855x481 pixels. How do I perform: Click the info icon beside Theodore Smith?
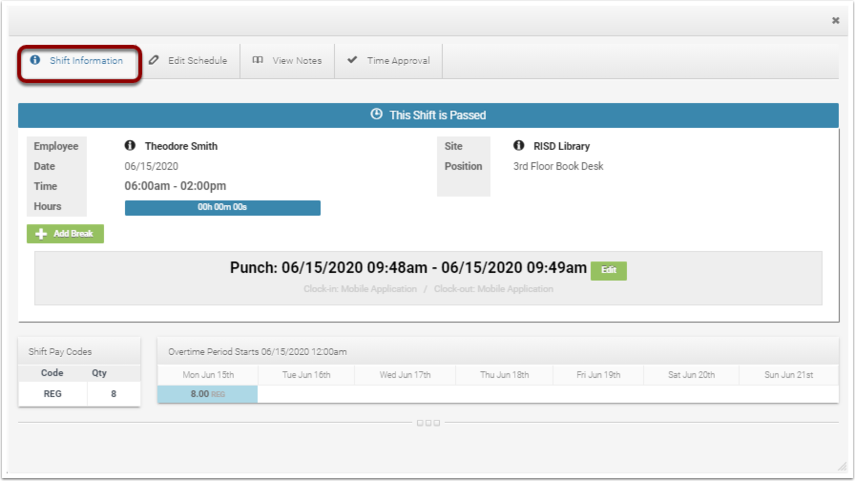point(130,146)
